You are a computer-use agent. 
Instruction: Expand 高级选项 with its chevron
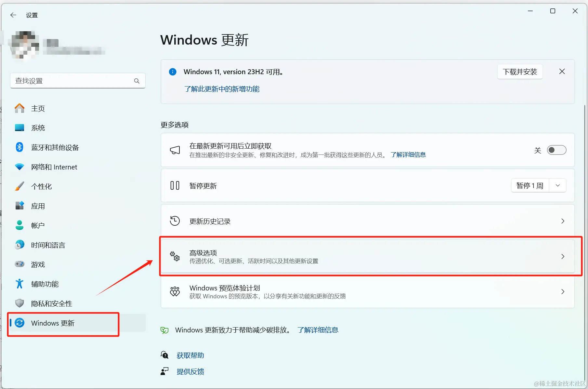coord(563,256)
